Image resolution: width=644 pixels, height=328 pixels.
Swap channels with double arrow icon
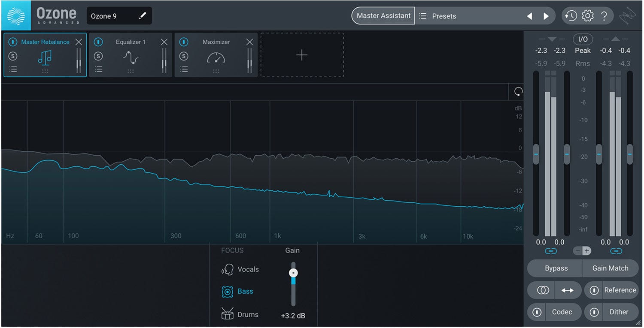click(568, 290)
